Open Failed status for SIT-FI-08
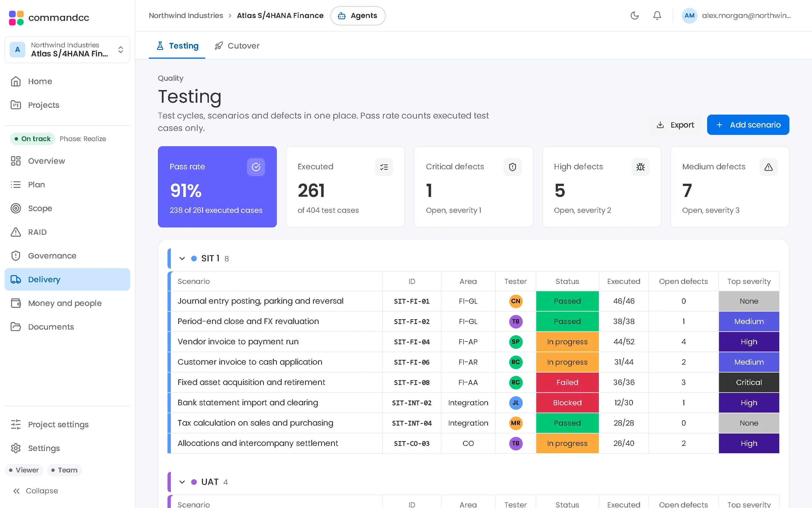 pyautogui.click(x=567, y=382)
